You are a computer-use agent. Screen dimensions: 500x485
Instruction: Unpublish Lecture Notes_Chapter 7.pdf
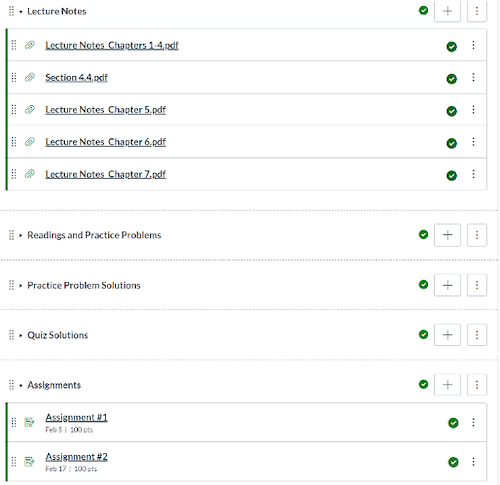tap(452, 175)
